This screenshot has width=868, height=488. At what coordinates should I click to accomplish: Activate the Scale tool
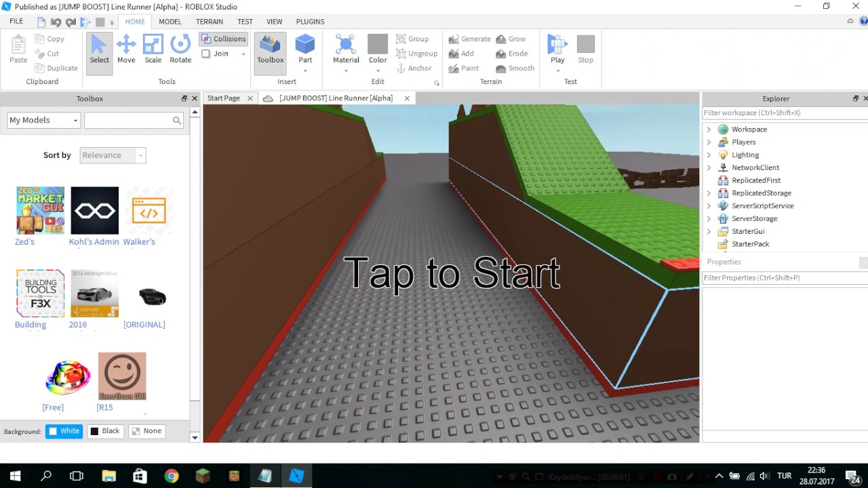pos(153,49)
